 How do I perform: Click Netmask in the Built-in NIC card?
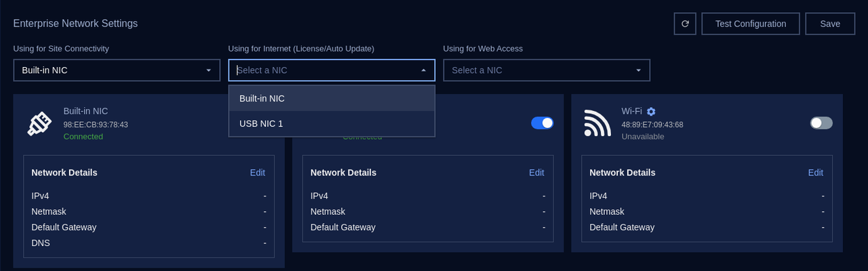point(49,211)
